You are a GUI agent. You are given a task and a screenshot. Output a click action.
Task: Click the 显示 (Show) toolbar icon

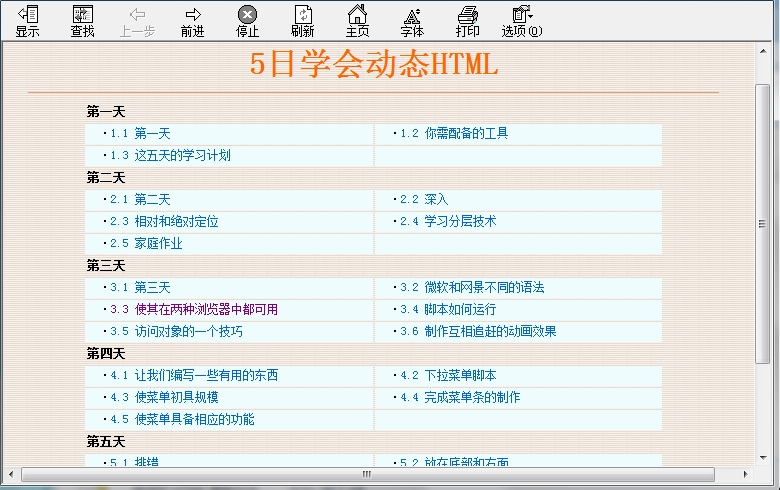click(27, 21)
